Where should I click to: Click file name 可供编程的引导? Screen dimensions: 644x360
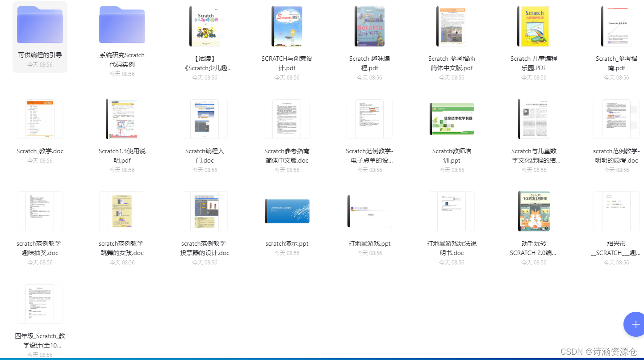pyautogui.click(x=40, y=55)
